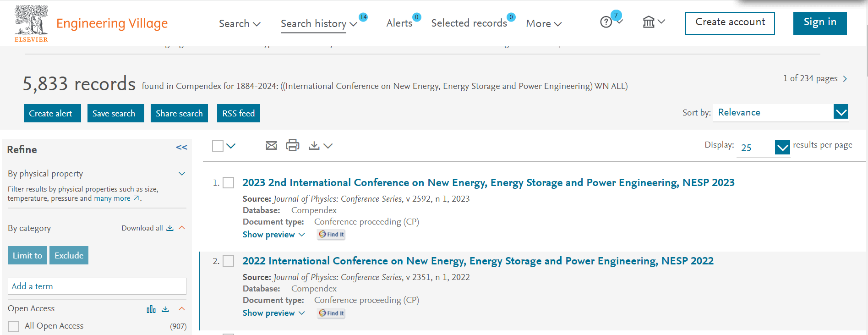The image size is (868, 335).
Task: Collapse the By category section
Action: 182,228
